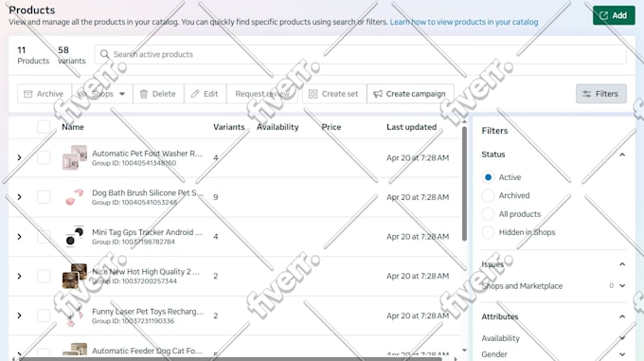Image resolution: width=644 pixels, height=361 pixels.
Task: Open the Nice New Hot High Quality thumbnail
Action: click(74, 276)
